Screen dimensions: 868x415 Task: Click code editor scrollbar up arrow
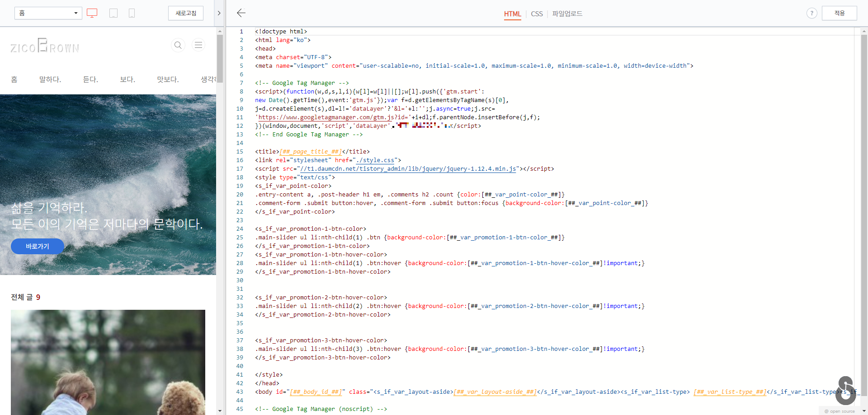coord(864,31)
